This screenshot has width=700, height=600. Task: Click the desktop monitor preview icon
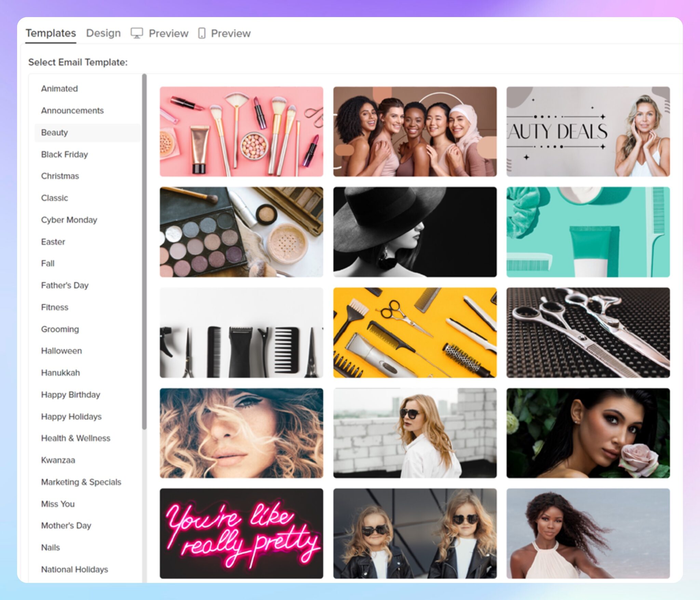pyautogui.click(x=137, y=33)
